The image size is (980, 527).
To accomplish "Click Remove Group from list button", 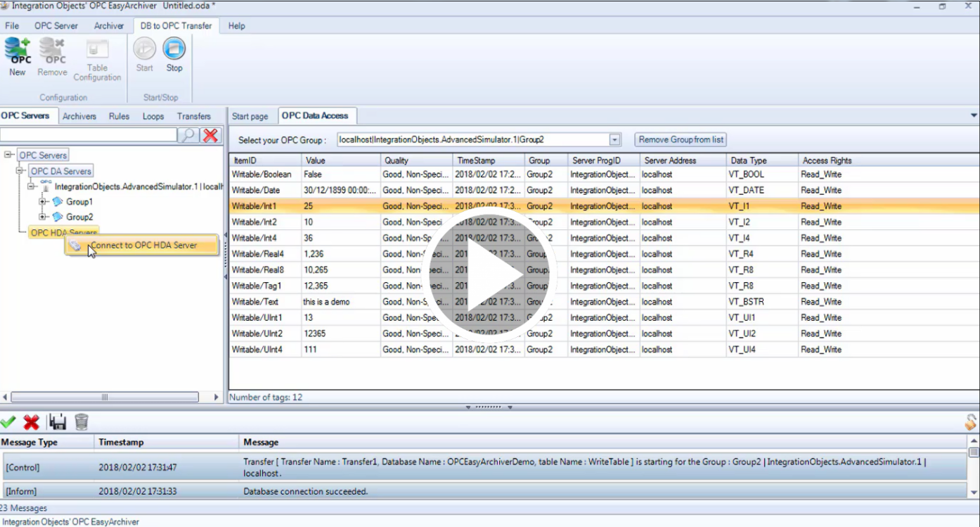I will point(680,139).
